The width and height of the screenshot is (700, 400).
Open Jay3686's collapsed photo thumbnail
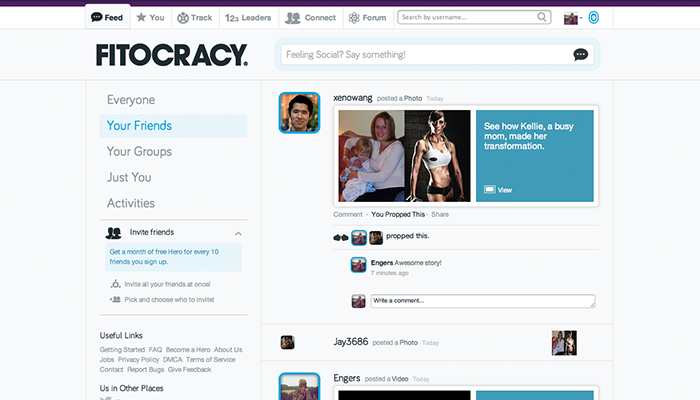coord(564,343)
